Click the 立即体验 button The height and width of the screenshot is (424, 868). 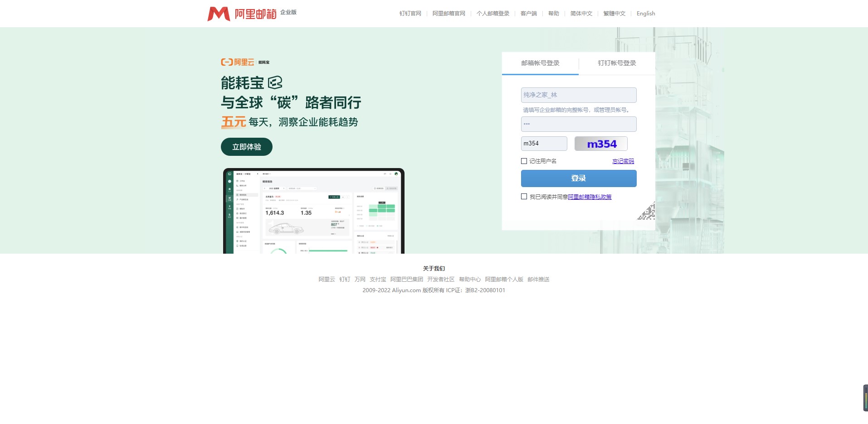click(x=247, y=147)
